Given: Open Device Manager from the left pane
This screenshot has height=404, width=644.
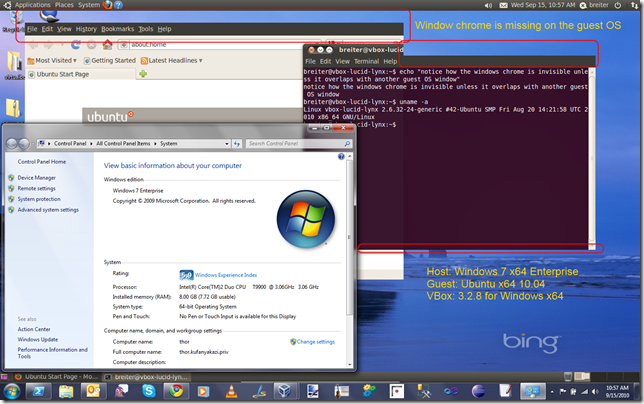Looking at the screenshot, I should 36,178.
